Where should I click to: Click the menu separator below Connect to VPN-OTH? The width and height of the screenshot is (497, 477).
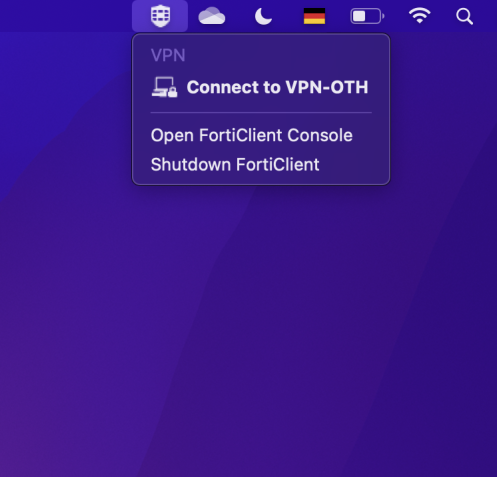[261, 113]
